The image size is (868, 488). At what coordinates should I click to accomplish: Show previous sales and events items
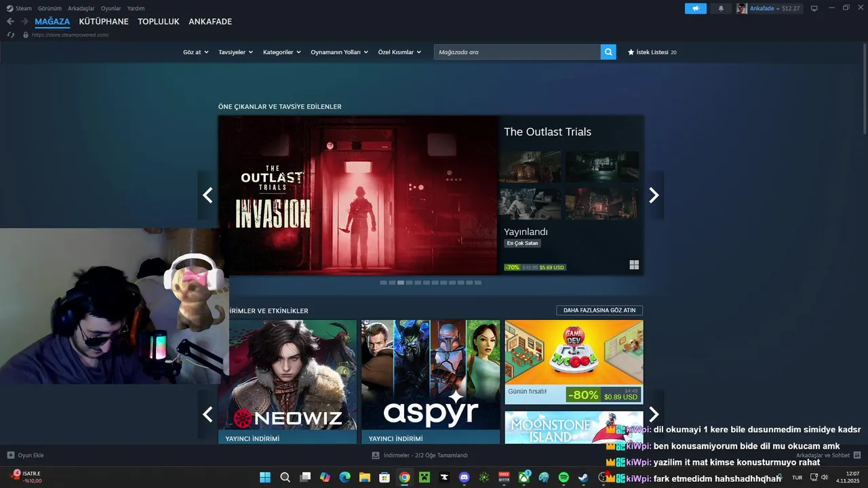tap(208, 414)
